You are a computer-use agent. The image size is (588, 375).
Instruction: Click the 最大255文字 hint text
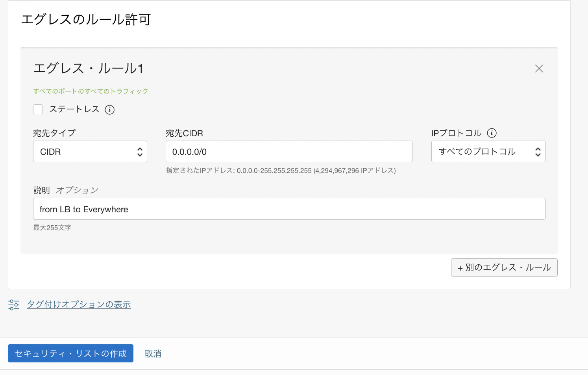point(52,228)
